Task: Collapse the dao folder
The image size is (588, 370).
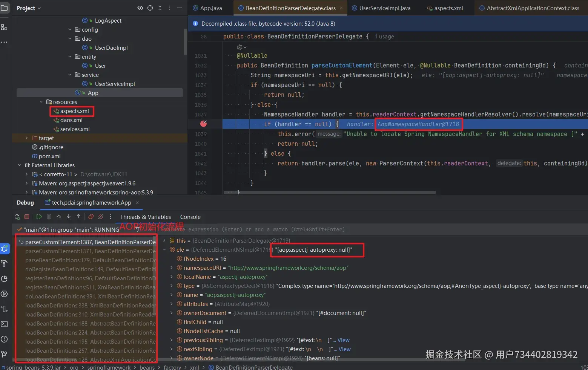Action: point(70,38)
